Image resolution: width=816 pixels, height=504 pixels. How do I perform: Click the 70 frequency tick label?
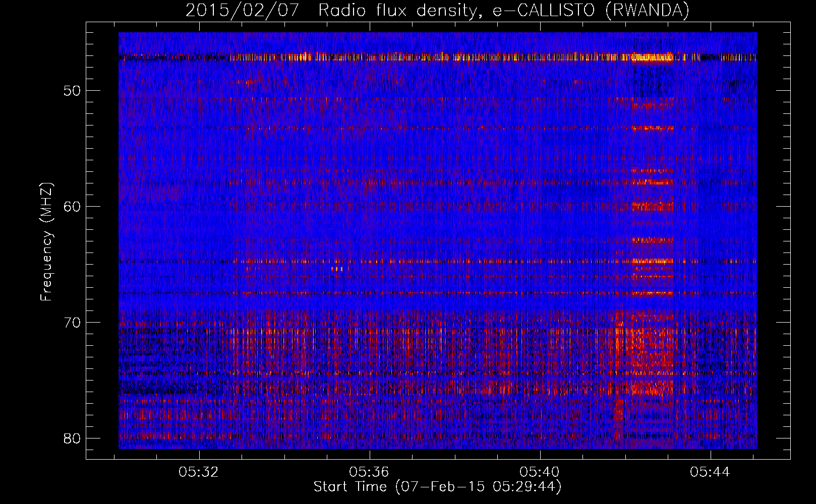(x=73, y=323)
